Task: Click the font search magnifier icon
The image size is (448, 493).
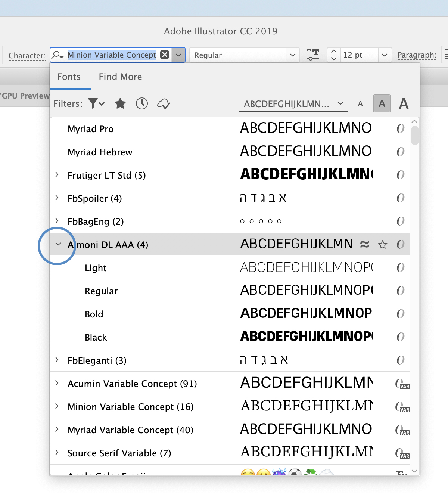Action: click(x=57, y=55)
